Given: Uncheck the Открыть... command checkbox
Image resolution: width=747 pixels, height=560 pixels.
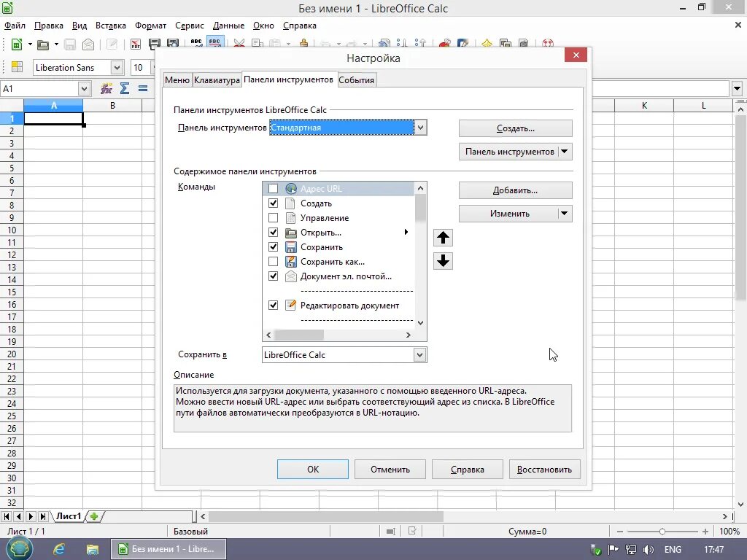Looking at the screenshot, I should tap(273, 233).
